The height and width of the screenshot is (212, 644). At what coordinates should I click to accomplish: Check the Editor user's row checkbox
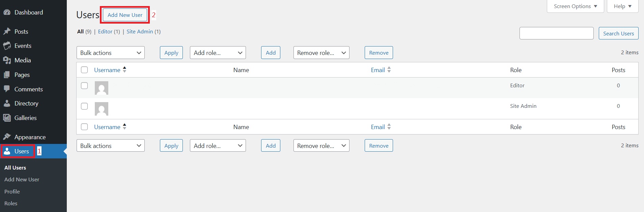[x=84, y=86]
